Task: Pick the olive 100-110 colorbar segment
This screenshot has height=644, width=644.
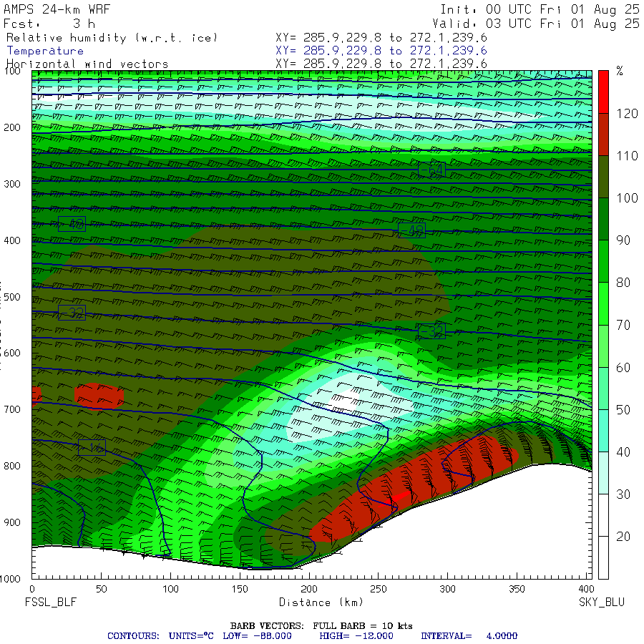Action: point(603,177)
